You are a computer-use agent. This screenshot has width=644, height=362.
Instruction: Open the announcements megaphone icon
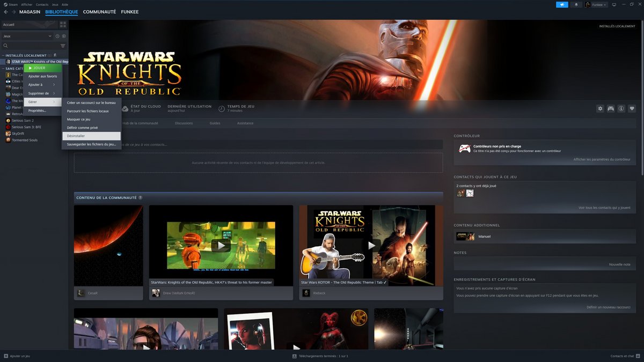pyautogui.click(x=562, y=4)
